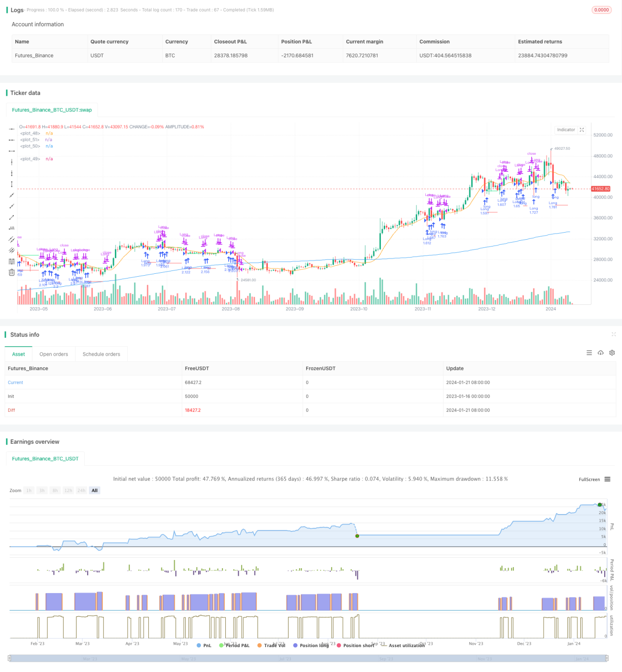
Task: Download status data via cloud icon
Action: coord(600,353)
